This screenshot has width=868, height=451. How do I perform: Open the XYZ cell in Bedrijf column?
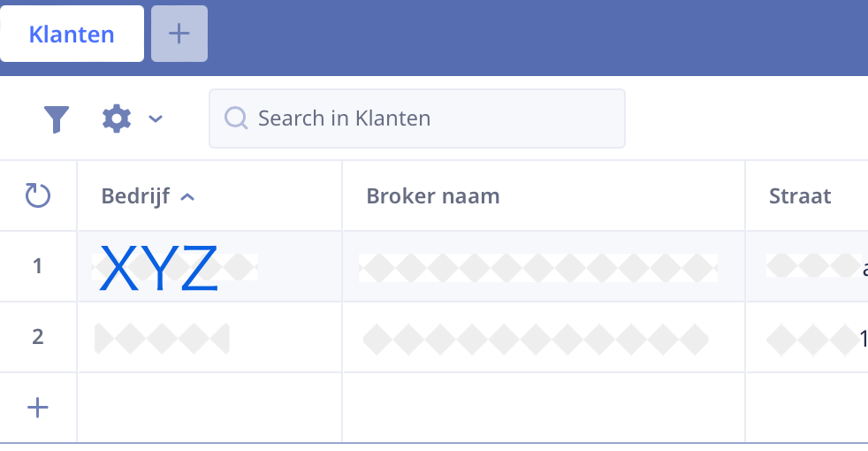[209, 266]
